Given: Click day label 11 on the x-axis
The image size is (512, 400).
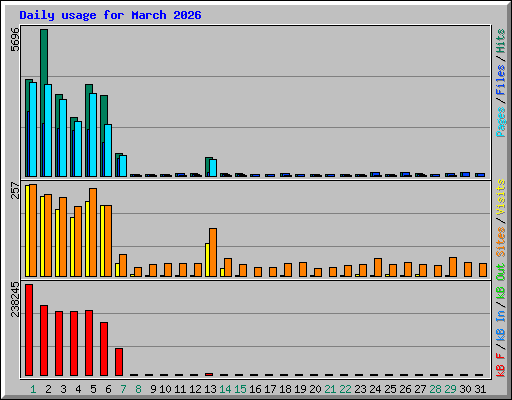Looking at the screenshot, I should click(x=180, y=389).
